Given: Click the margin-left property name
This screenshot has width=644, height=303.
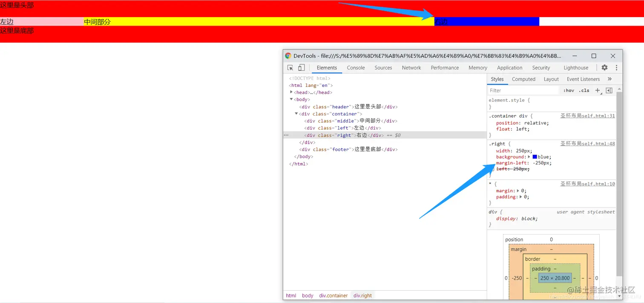Looking at the screenshot, I should pyautogui.click(x=512, y=163).
